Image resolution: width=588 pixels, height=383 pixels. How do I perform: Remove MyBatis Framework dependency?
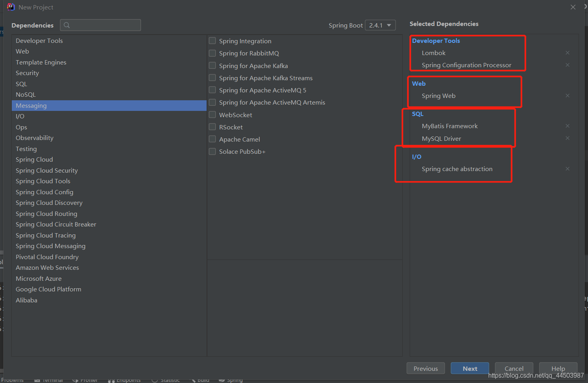[x=567, y=126]
